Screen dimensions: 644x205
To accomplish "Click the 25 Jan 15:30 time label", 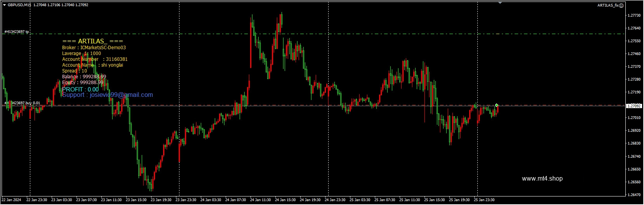I will pos(435,200).
